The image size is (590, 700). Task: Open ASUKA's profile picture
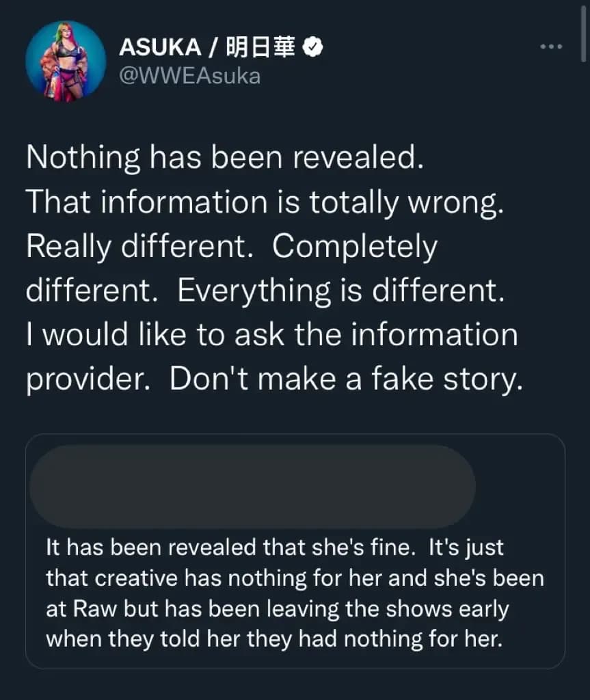point(66,62)
